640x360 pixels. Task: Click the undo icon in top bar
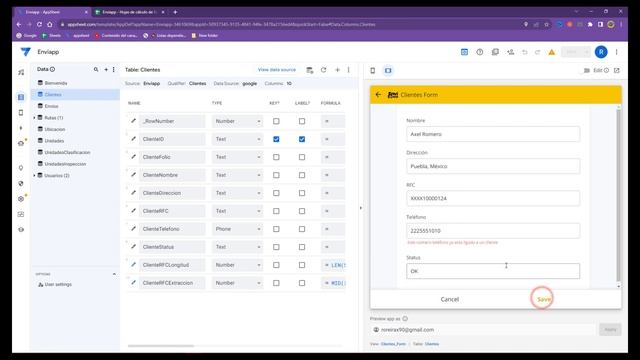pyautogui.click(x=525, y=52)
